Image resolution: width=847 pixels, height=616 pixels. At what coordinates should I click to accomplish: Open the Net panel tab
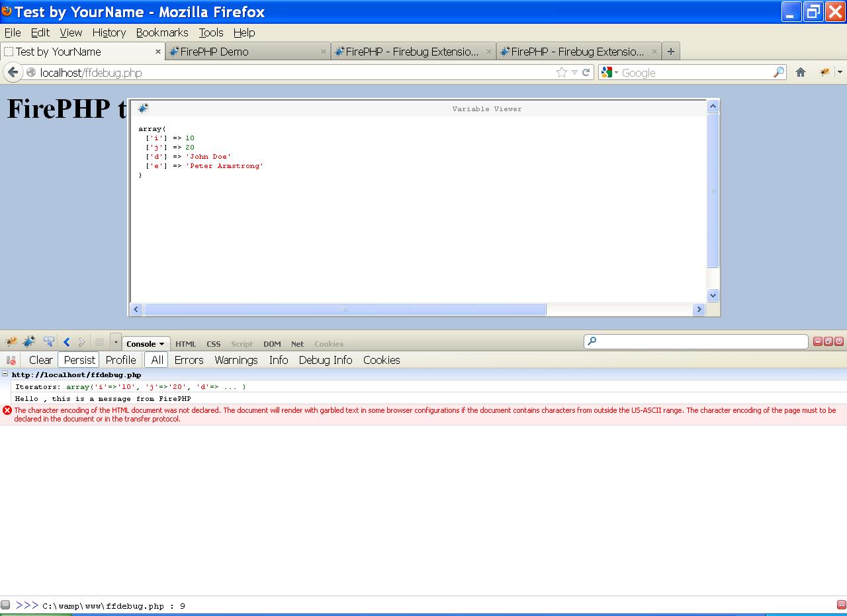coord(297,344)
